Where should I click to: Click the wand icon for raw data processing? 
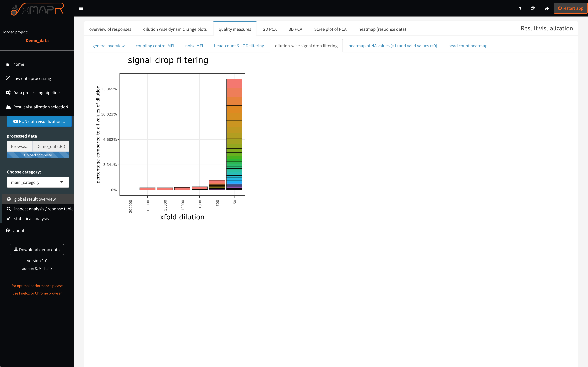8,78
